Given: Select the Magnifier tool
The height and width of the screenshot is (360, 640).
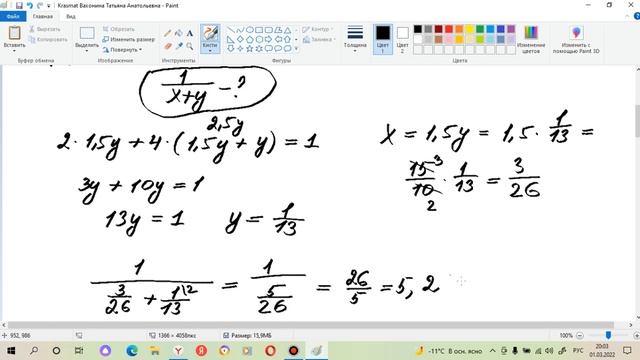Looking at the screenshot, I should tap(190, 46).
